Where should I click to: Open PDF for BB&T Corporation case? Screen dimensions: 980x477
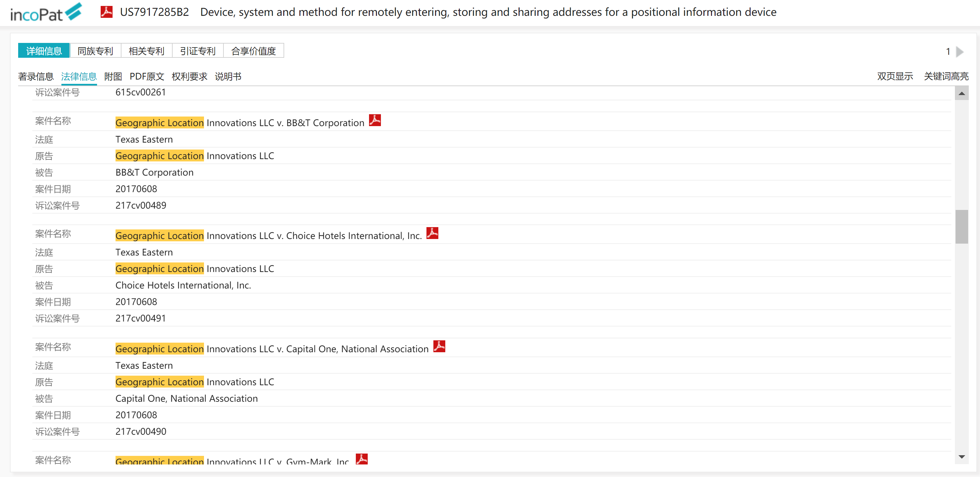click(x=375, y=120)
